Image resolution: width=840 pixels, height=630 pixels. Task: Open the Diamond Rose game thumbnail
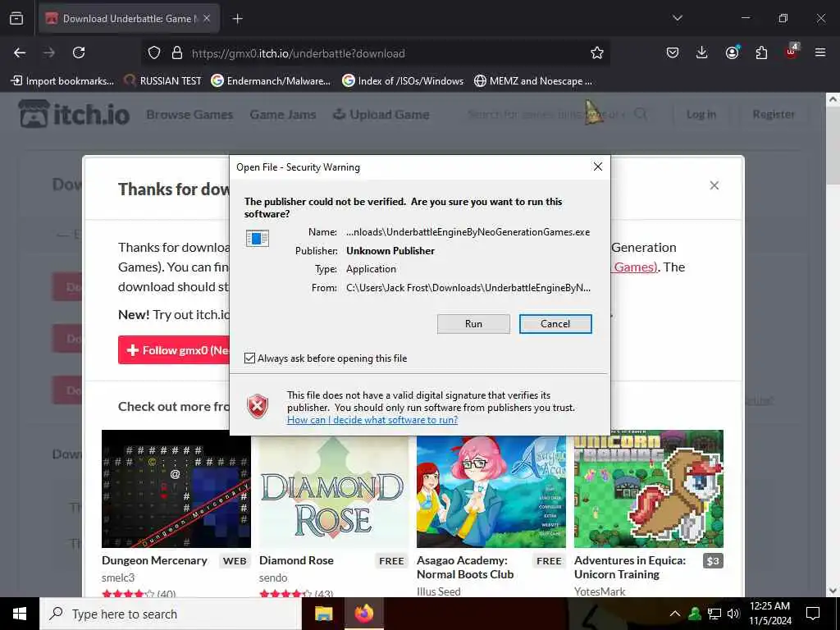click(333, 491)
